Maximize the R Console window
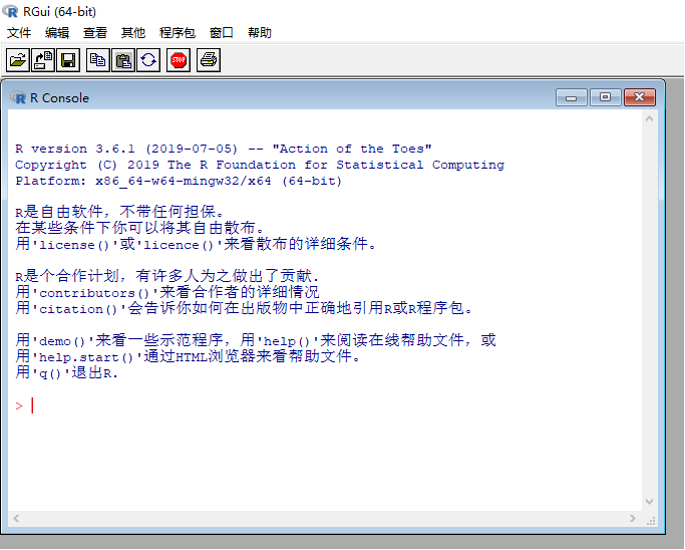Image resolution: width=685 pixels, height=550 pixels. [x=604, y=97]
